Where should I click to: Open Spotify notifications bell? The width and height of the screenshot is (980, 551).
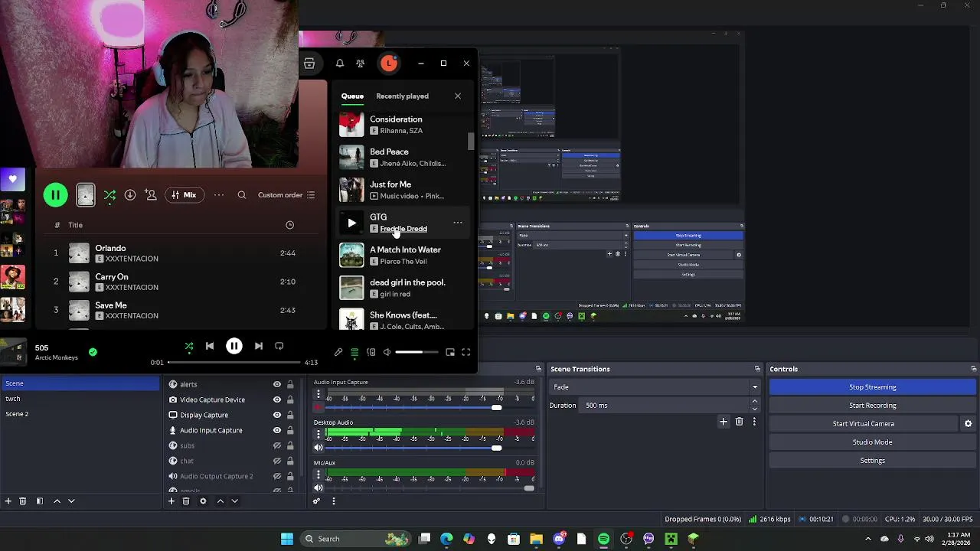click(340, 64)
